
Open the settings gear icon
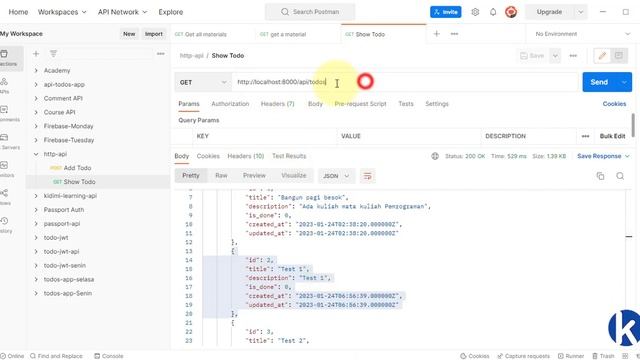(x=475, y=12)
